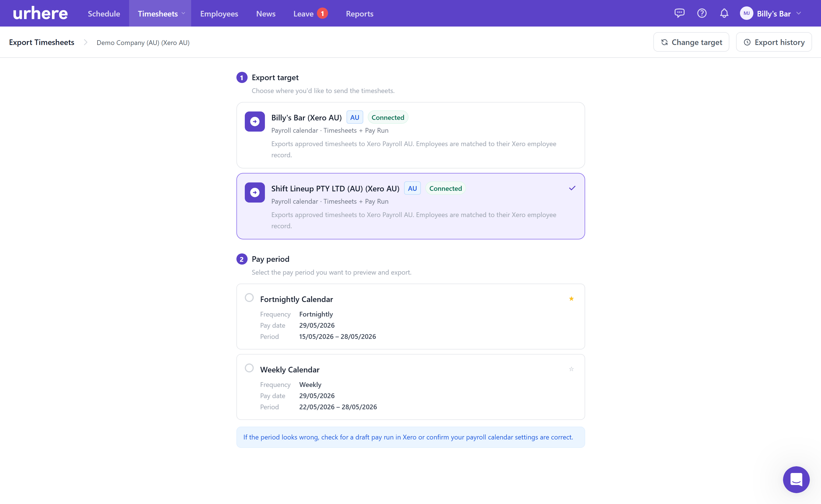Unfavorite the Fortnightly Calendar star
Screen dimensions: 821x504
tap(571, 299)
